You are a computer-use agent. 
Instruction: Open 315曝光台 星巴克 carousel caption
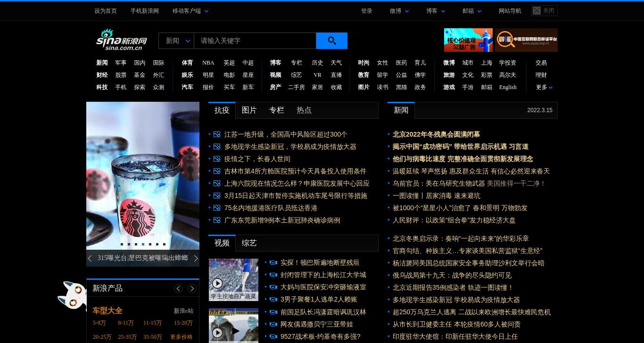[143, 258]
